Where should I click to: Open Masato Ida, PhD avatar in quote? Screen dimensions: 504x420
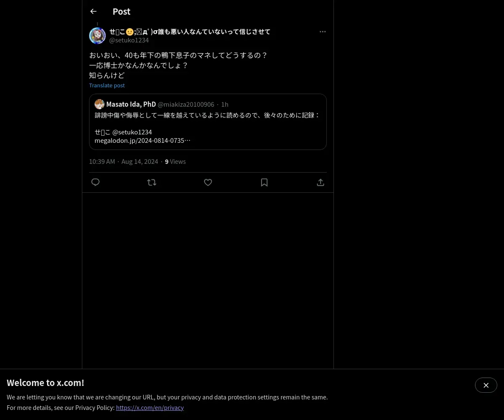pos(100,104)
